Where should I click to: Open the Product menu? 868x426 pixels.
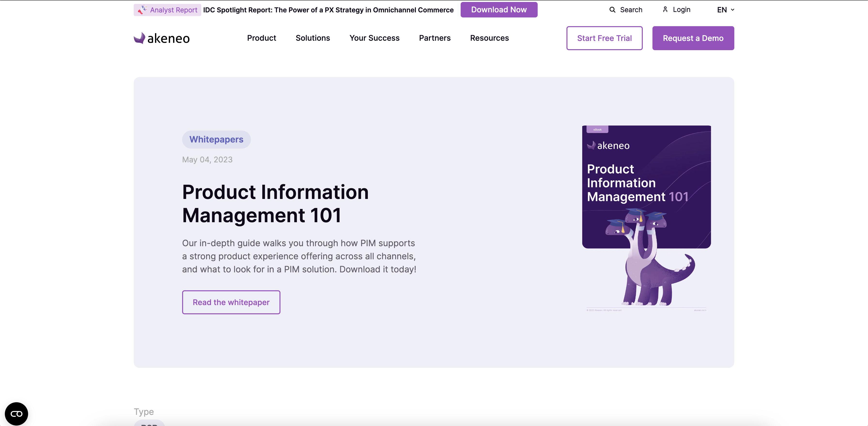tap(262, 38)
